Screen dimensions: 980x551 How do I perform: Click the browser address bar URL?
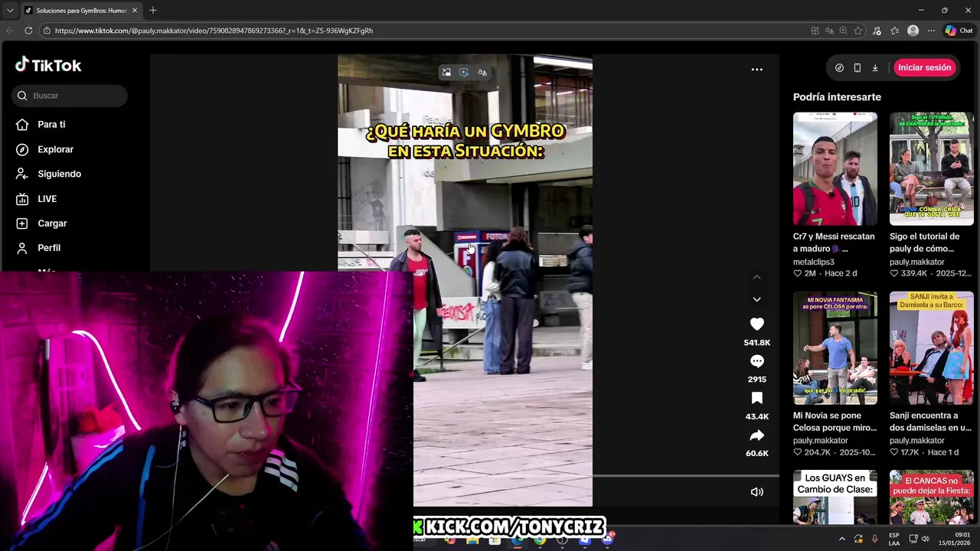point(214,31)
